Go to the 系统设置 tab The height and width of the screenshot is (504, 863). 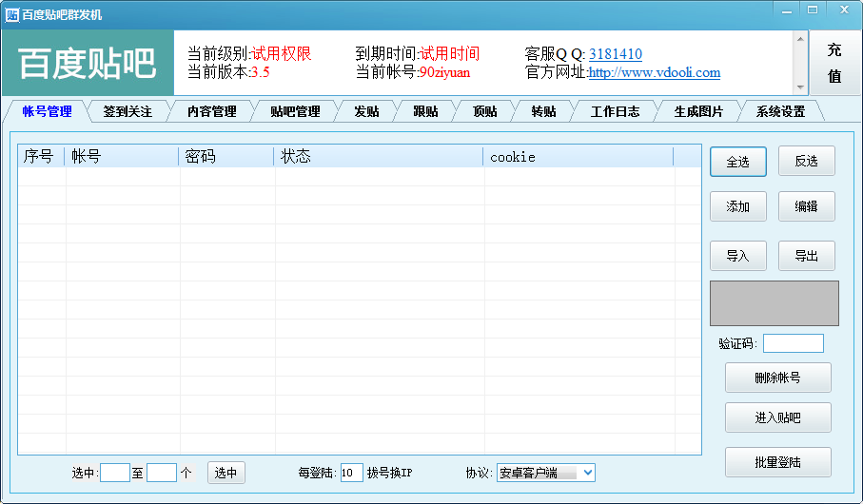780,111
